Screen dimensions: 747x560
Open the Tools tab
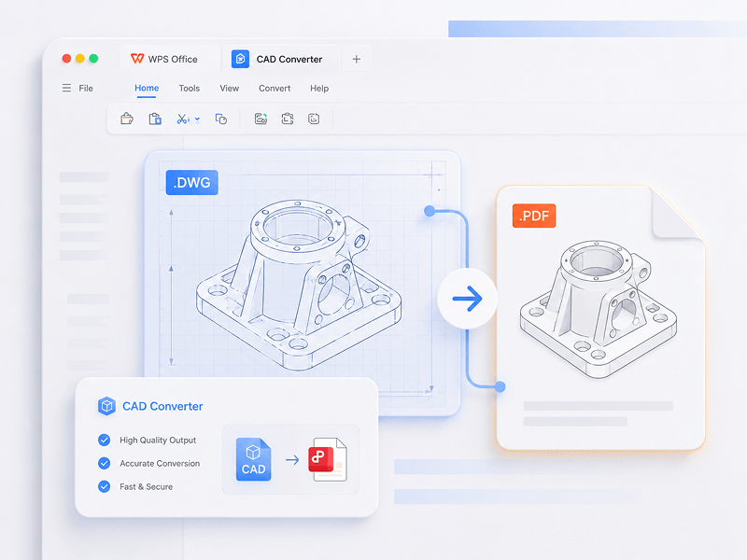click(190, 88)
